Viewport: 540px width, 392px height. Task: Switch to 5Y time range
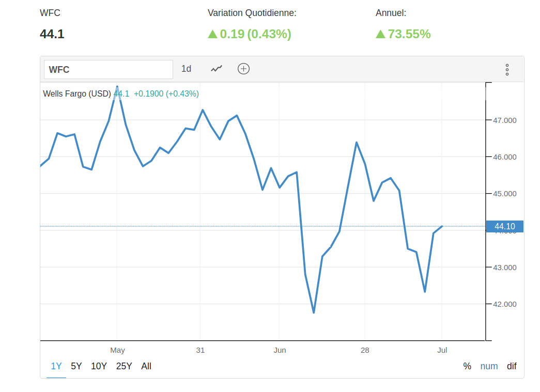(76, 366)
